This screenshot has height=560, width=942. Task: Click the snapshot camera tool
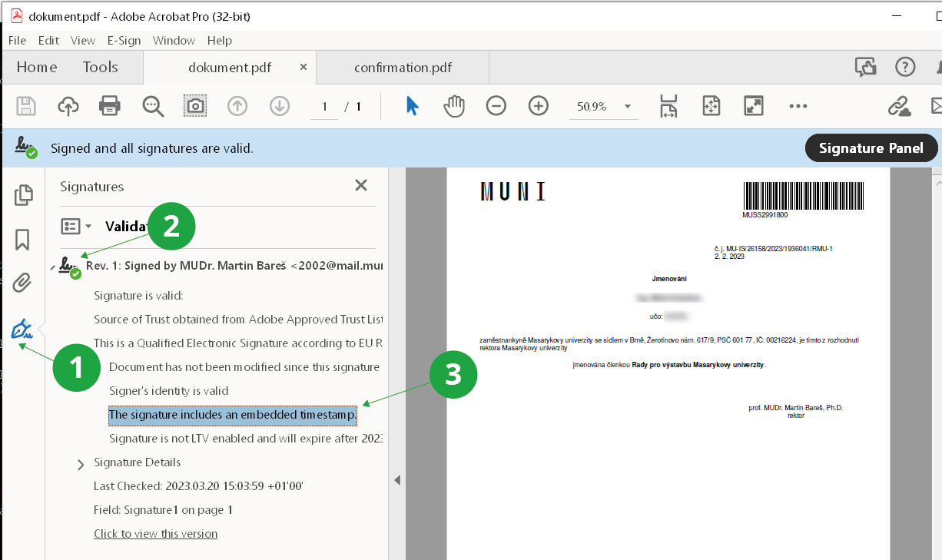click(195, 106)
